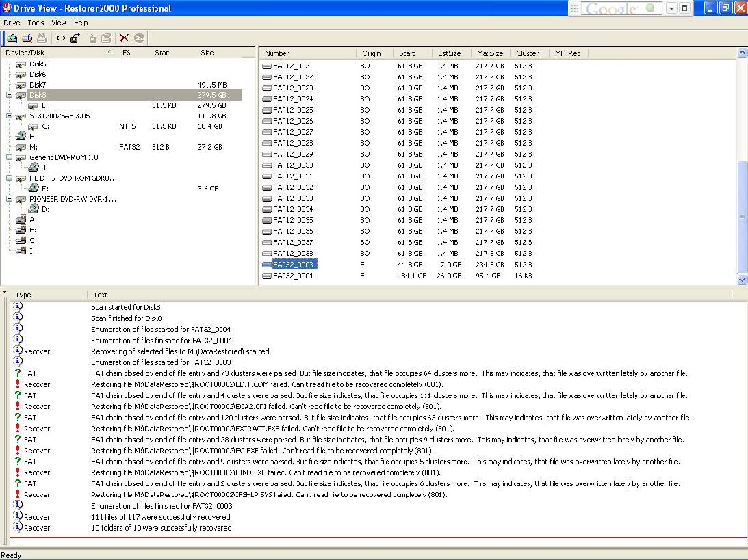The image size is (748, 560).
Task: Click the Origin column header
Action: click(x=374, y=53)
